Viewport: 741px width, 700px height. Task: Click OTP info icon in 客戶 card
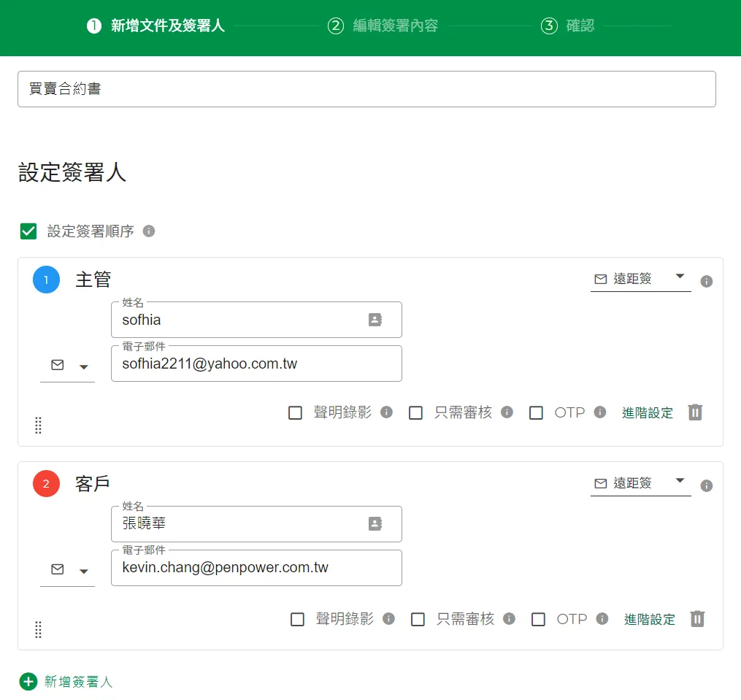point(602,619)
